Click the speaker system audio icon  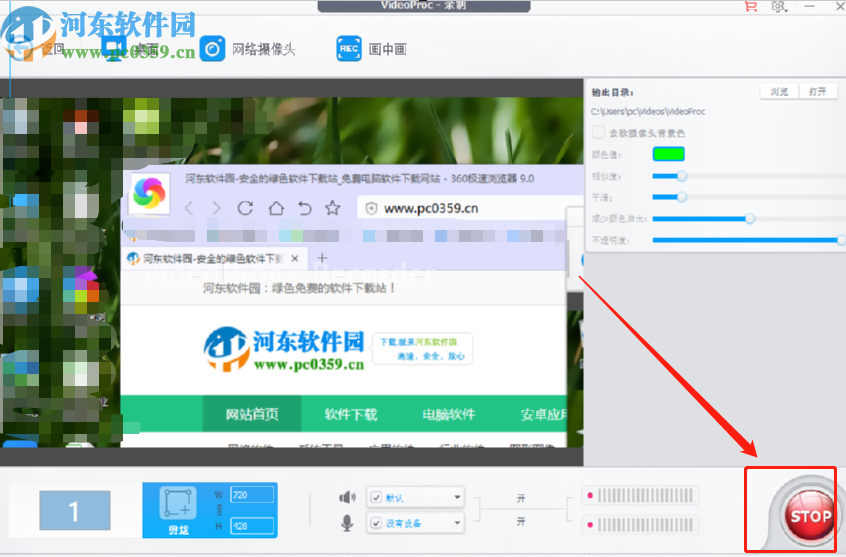coord(347,497)
